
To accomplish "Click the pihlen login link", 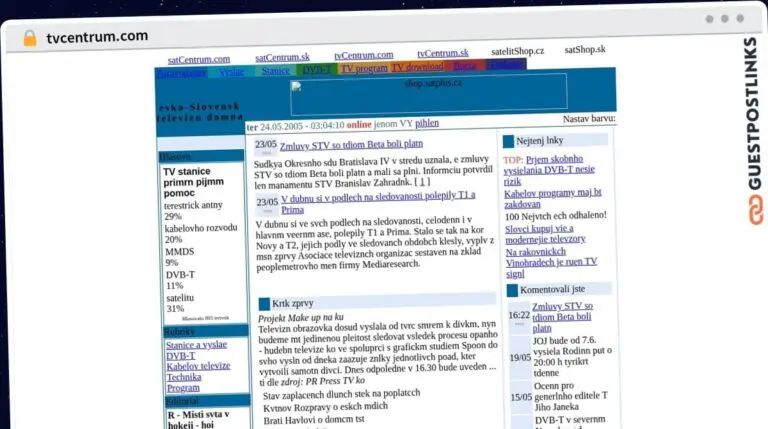I will [427, 125].
